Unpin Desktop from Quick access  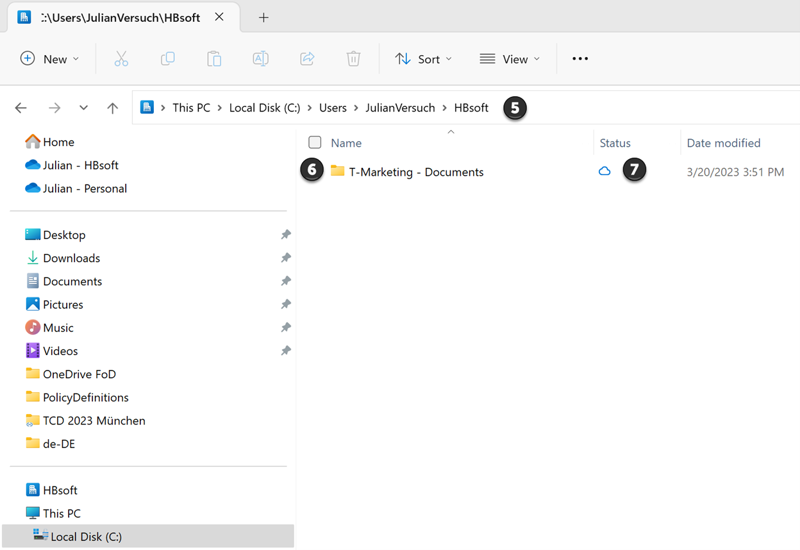point(285,235)
